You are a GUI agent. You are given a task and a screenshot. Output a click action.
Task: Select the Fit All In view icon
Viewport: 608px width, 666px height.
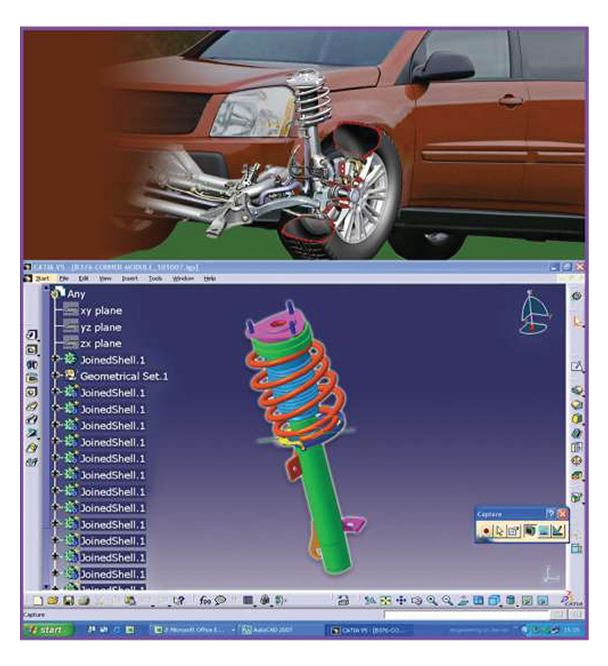click(385, 600)
